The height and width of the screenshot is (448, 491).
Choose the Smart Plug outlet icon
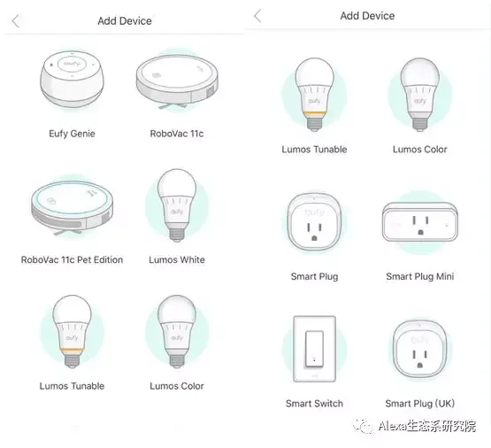pos(314,222)
